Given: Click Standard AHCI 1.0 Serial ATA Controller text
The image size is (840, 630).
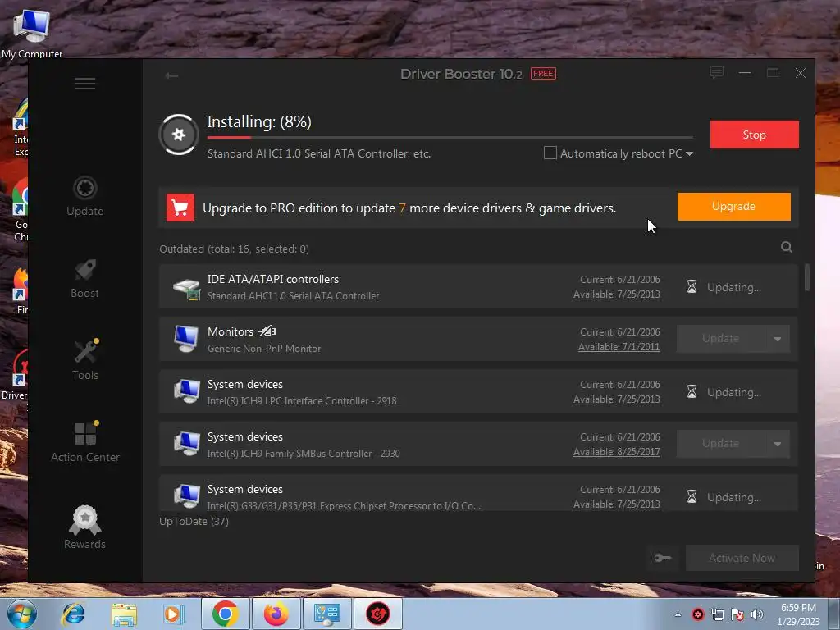Looking at the screenshot, I should tap(293, 295).
